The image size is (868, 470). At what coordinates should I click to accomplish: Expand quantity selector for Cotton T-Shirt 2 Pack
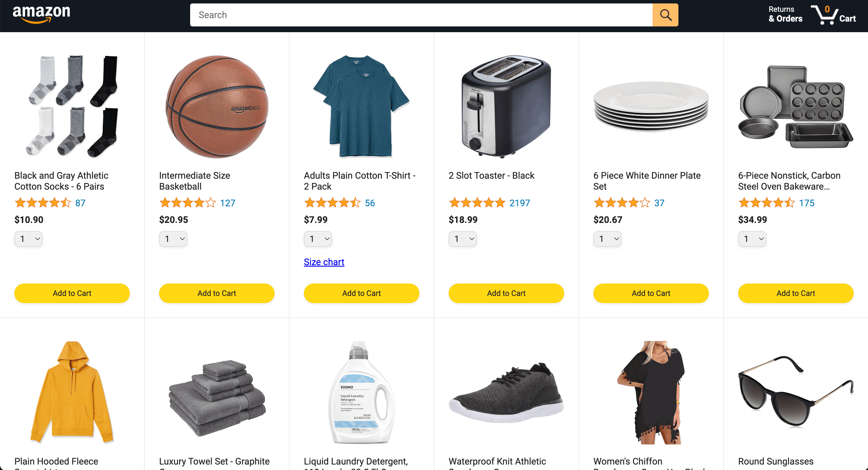(x=318, y=239)
